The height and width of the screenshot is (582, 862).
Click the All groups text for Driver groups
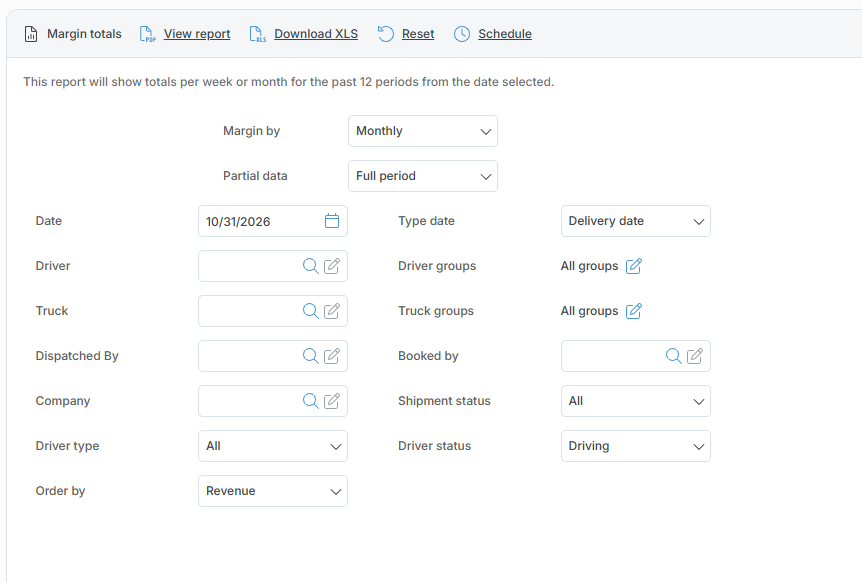[x=589, y=266]
